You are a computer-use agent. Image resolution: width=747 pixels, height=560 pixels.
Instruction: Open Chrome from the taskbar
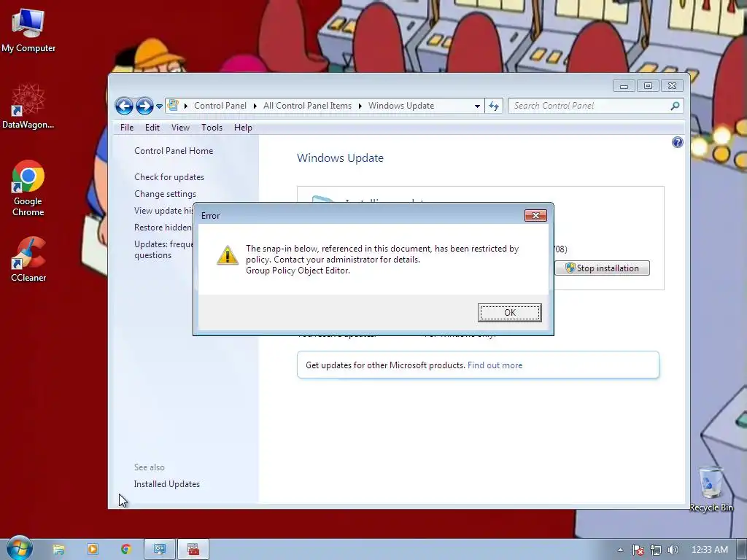coord(125,550)
